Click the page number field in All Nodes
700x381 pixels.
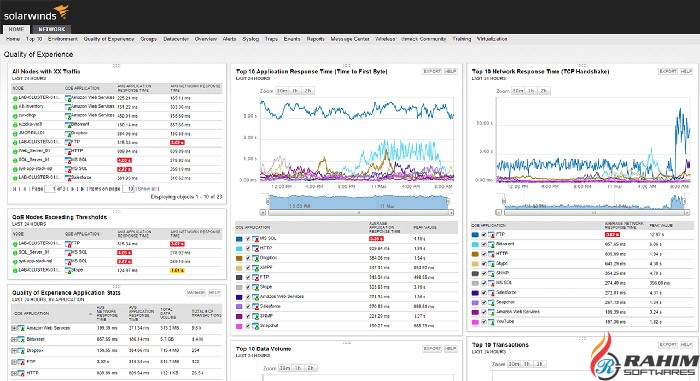50,189
